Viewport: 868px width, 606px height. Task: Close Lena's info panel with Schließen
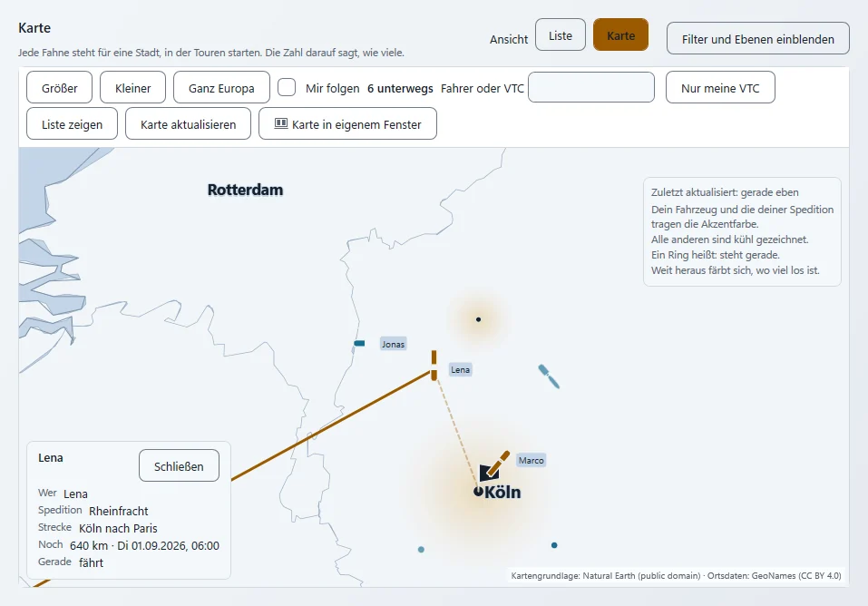point(179,466)
